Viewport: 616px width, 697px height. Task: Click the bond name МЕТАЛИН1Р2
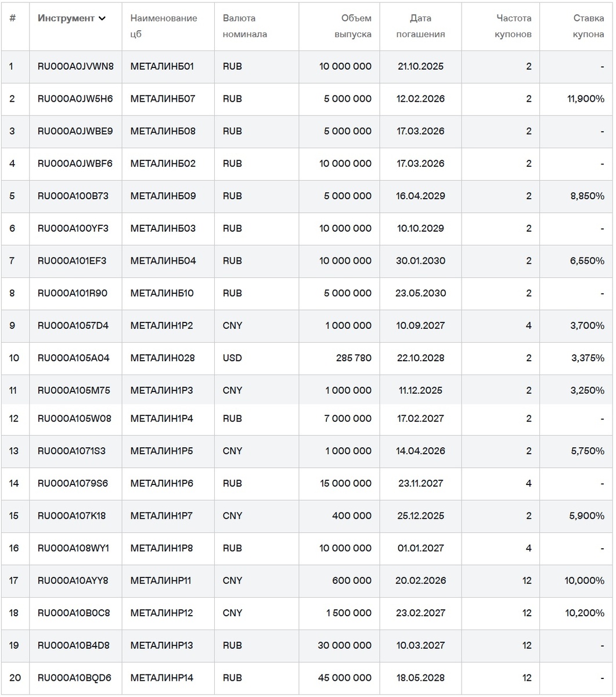point(162,326)
